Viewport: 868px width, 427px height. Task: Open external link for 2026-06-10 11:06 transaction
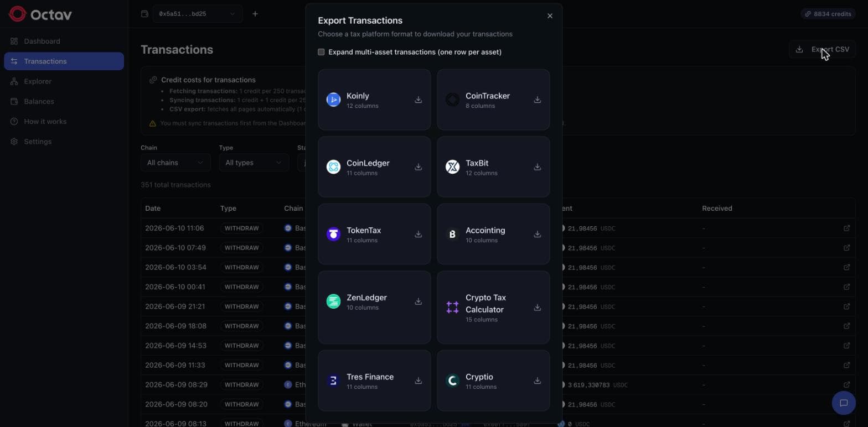(846, 228)
